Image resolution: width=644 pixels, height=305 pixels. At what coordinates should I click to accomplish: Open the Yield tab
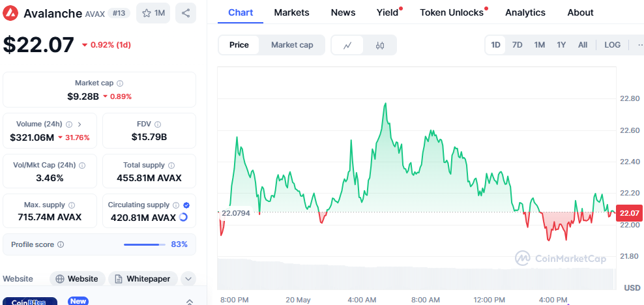388,13
